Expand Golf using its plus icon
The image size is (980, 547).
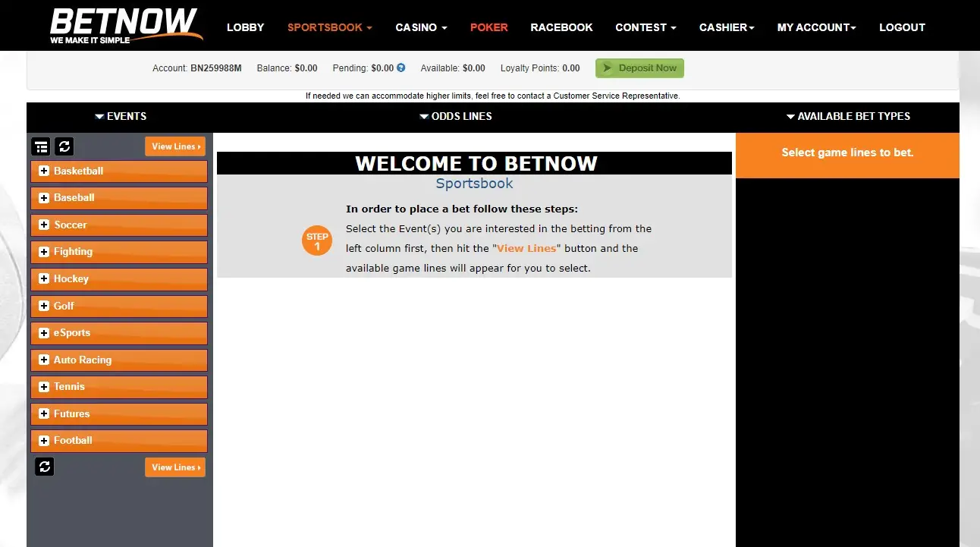coord(44,306)
